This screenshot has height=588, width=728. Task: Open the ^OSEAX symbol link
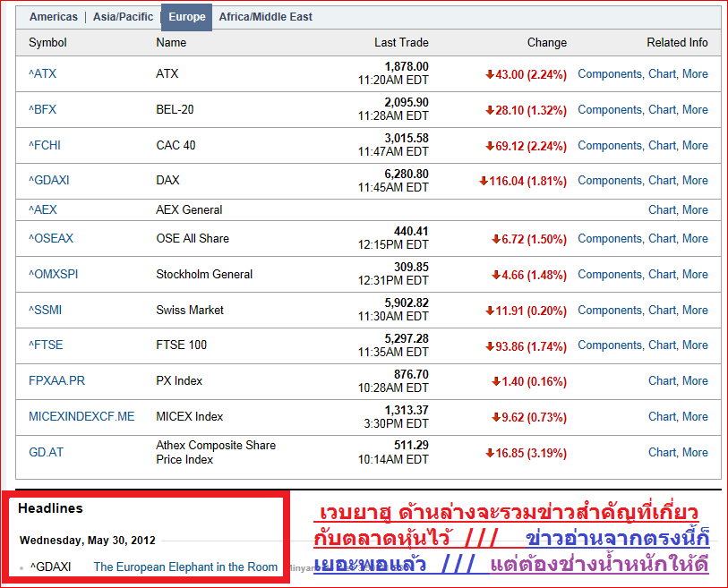tap(51, 238)
